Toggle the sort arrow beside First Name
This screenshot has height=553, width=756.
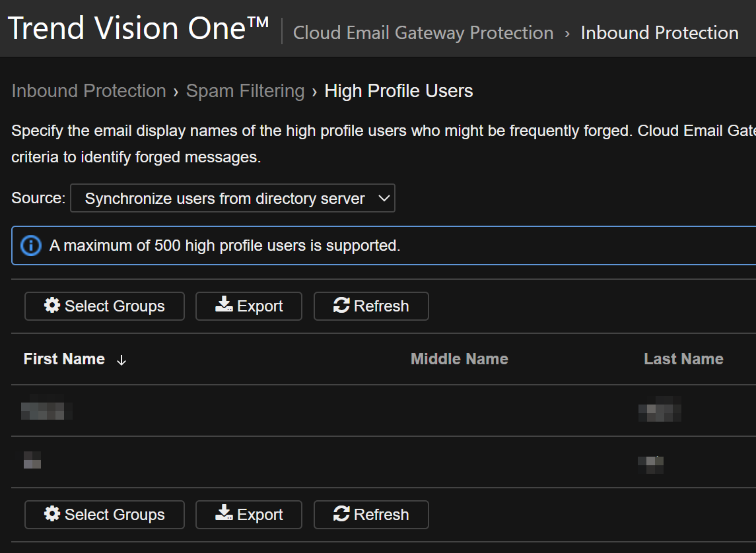pos(121,360)
